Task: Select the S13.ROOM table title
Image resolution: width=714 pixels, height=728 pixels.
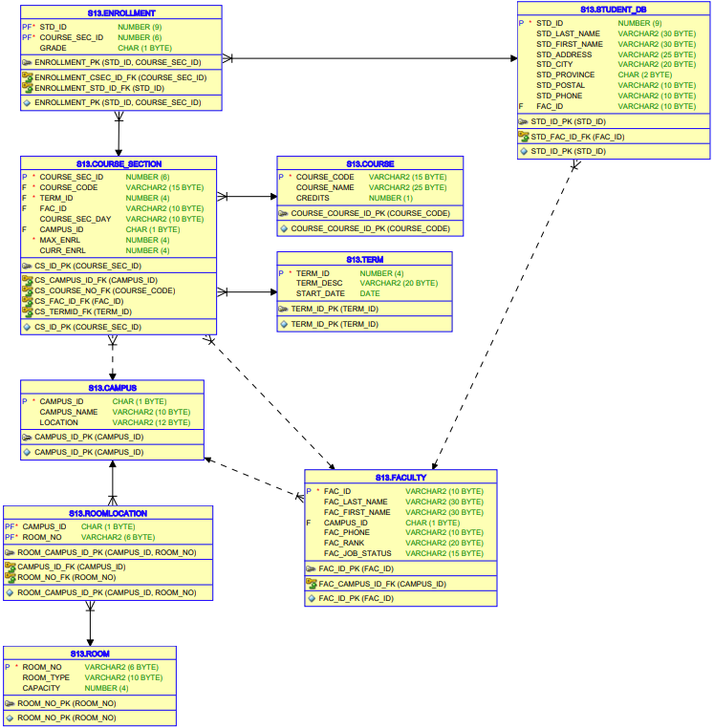Action: coord(90,654)
